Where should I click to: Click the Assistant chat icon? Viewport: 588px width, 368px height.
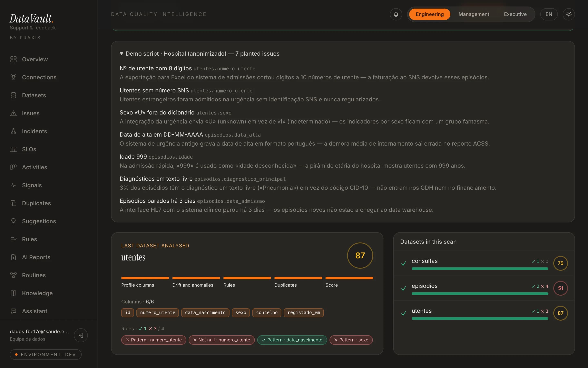point(13,311)
